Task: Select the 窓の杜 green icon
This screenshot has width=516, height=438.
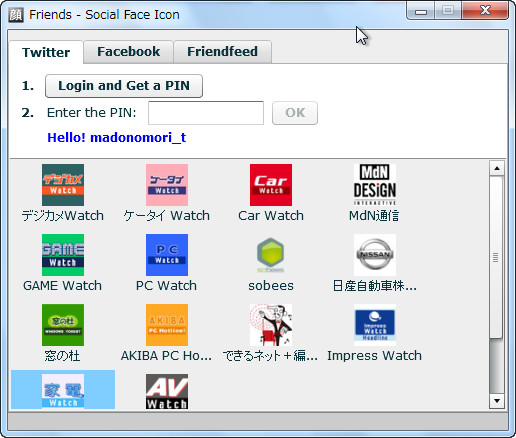Action: pyautogui.click(x=63, y=325)
